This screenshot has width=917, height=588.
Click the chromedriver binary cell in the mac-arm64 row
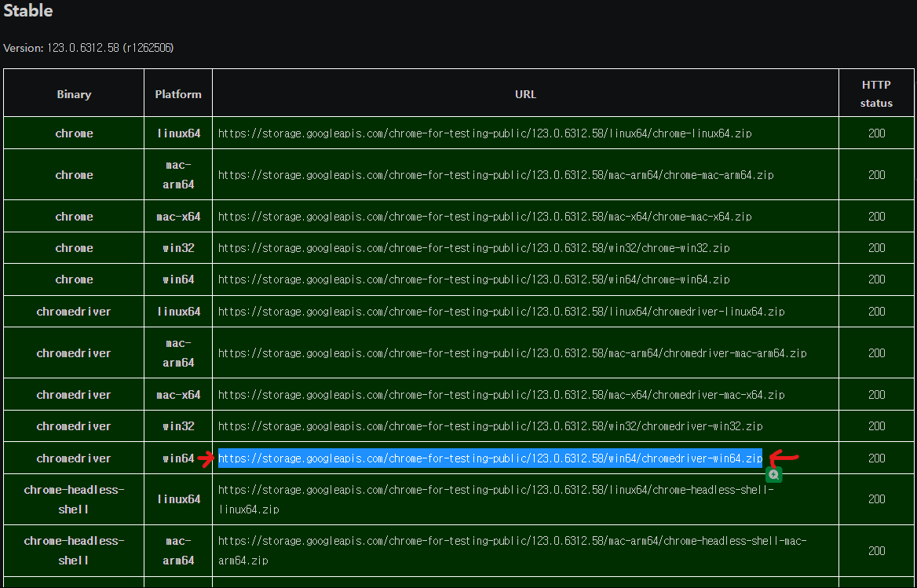pyautogui.click(x=74, y=353)
